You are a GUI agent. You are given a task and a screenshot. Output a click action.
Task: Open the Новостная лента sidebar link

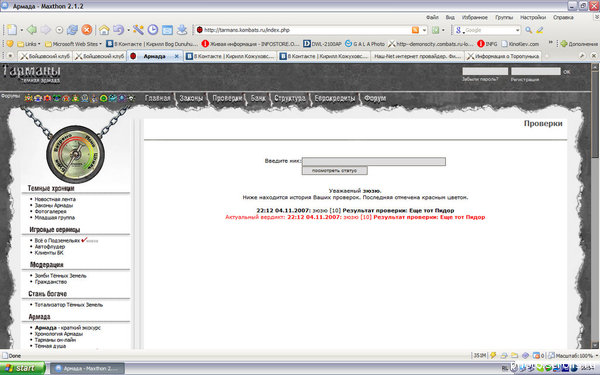pyautogui.click(x=55, y=199)
